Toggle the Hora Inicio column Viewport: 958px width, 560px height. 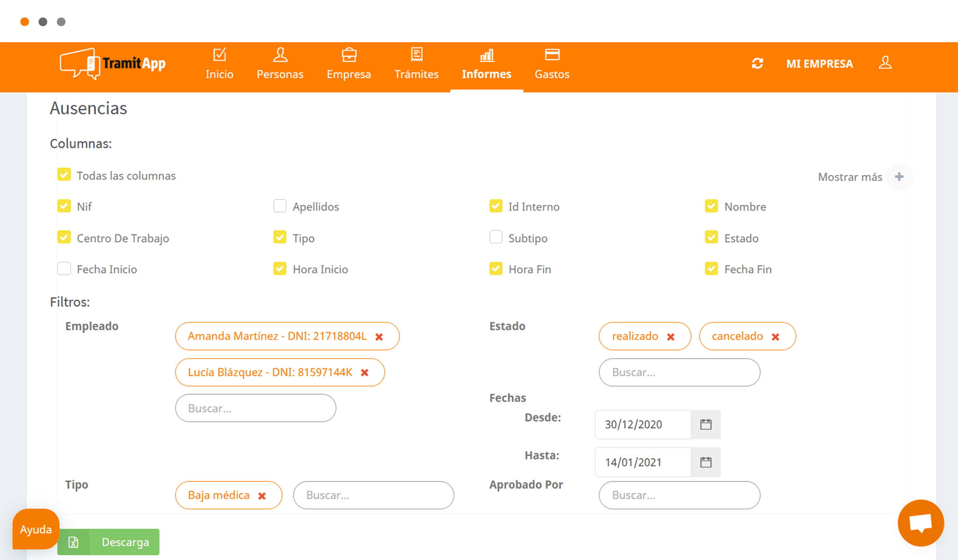click(280, 269)
